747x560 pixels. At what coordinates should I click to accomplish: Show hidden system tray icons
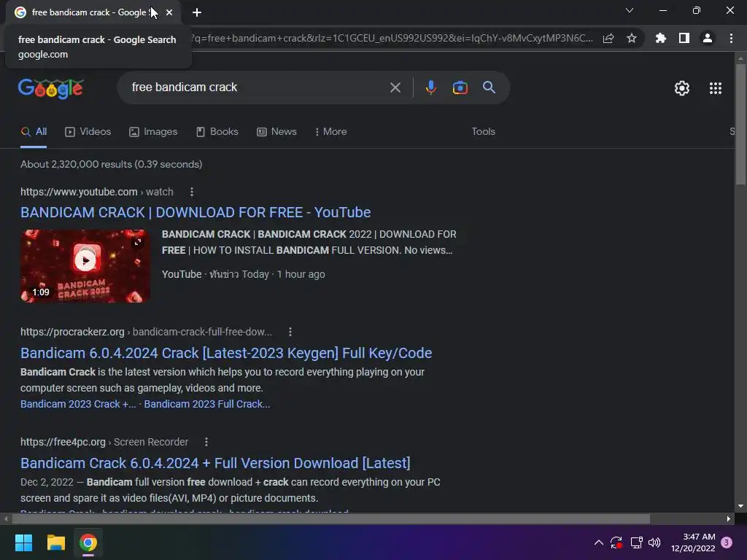point(599,542)
